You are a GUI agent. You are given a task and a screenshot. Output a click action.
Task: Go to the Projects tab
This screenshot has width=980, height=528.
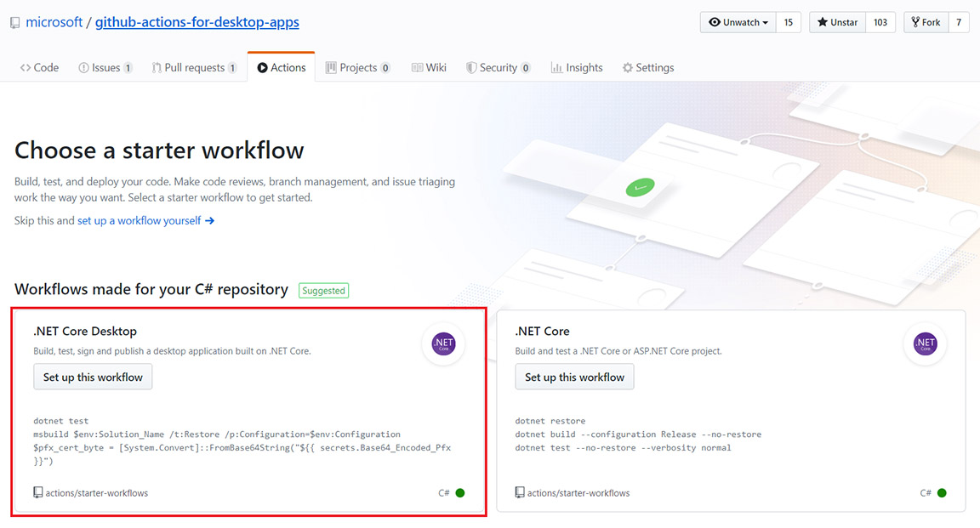[358, 68]
